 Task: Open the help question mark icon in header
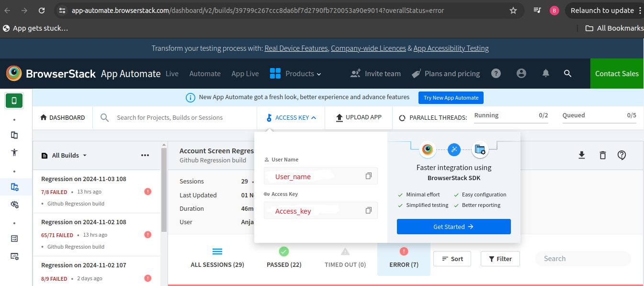[496, 73]
